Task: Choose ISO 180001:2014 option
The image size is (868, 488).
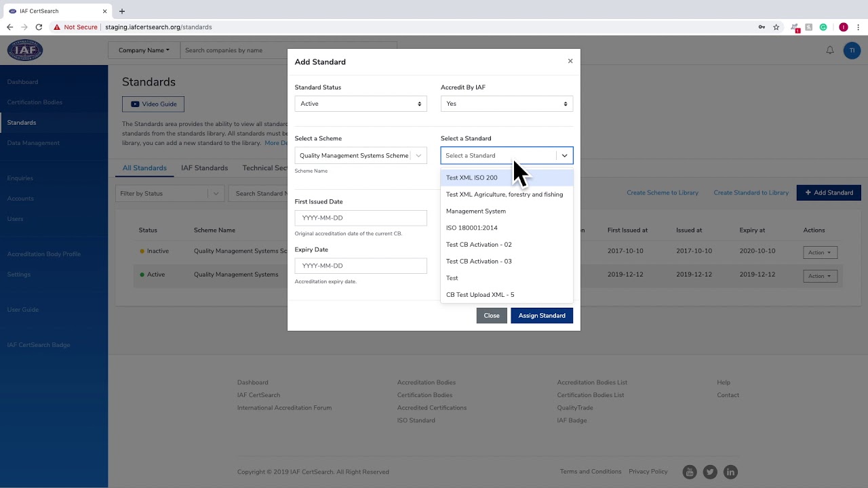Action: tap(507, 228)
